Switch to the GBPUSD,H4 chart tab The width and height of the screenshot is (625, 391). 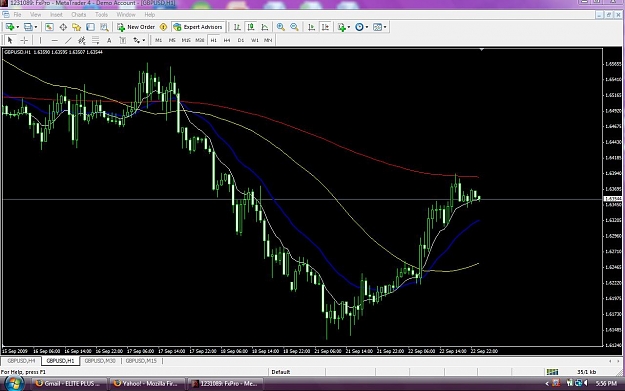[x=22, y=361]
